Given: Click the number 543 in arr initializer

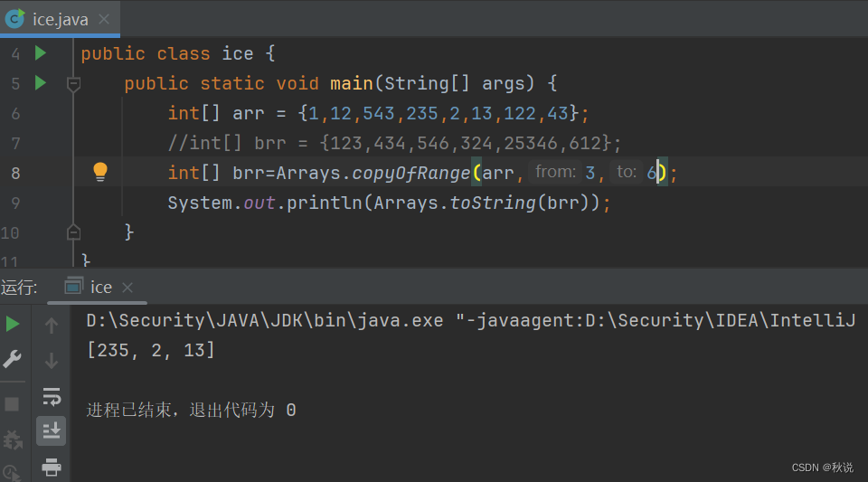Looking at the screenshot, I should 379,113.
